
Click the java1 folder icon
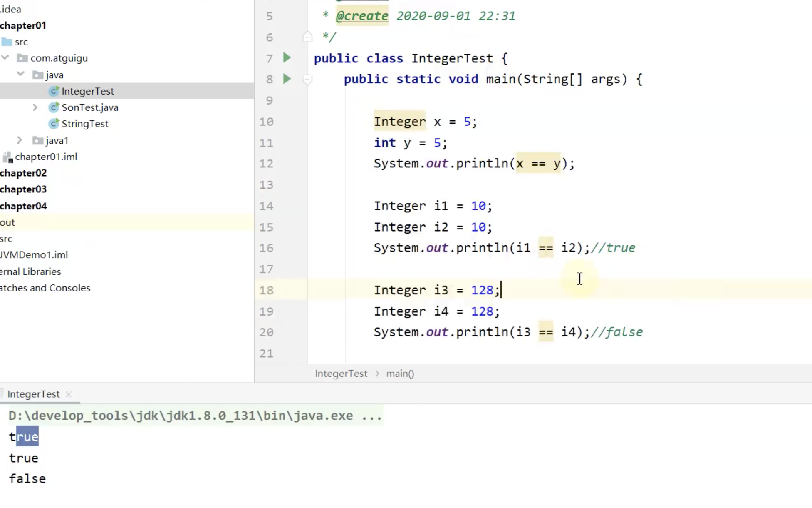point(38,140)
